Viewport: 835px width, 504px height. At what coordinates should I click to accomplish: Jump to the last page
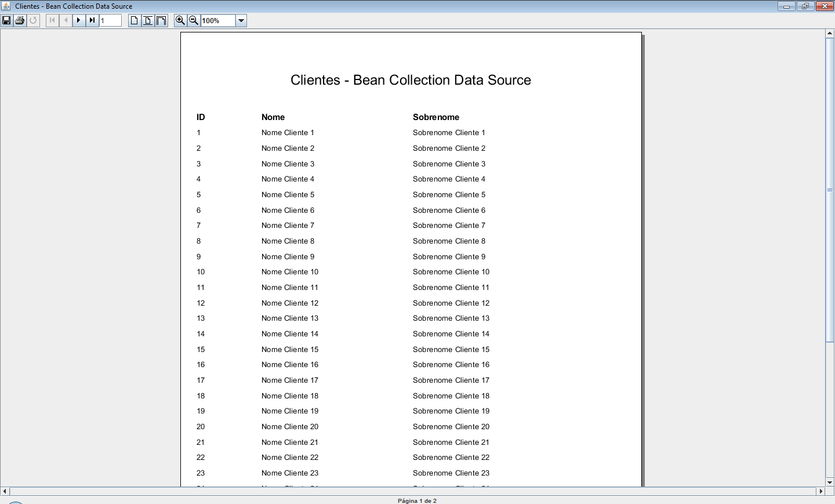click(92, 20)
